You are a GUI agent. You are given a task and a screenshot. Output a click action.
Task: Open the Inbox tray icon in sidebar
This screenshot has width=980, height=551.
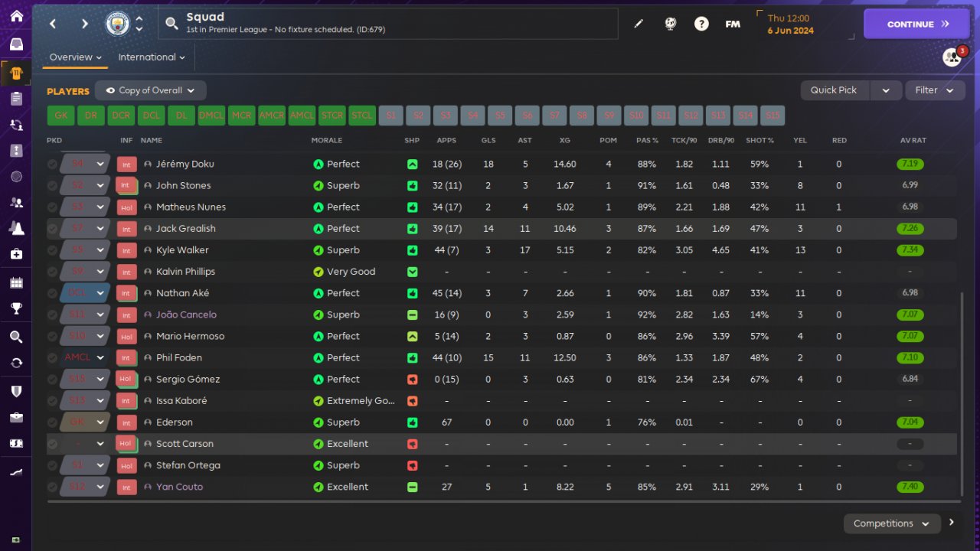pos(16,44)
